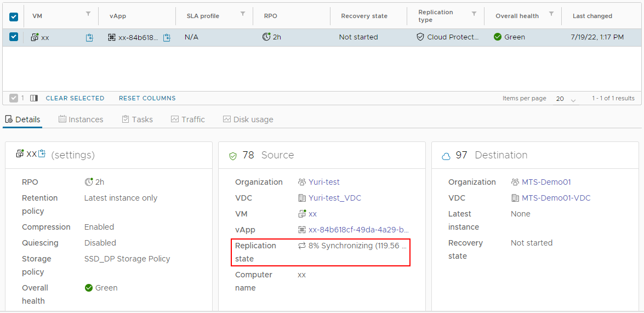Click CLEAR SELECTED button
The image size is (644, 313).
pos(75,98)
